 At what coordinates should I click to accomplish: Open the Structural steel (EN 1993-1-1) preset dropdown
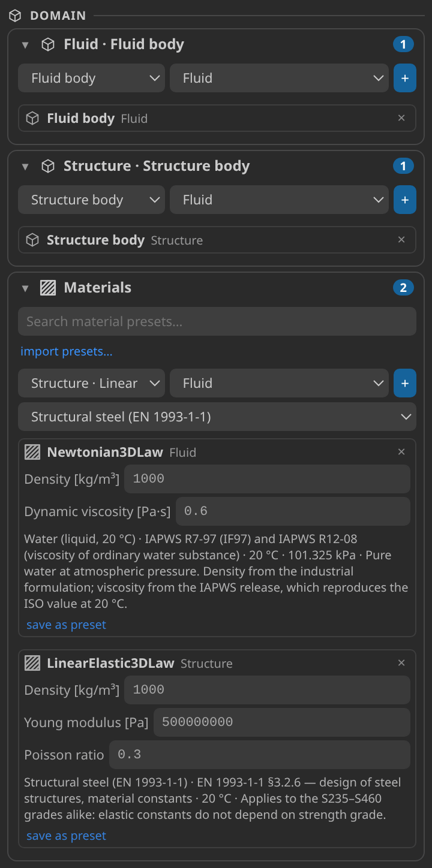coord(217,417)
